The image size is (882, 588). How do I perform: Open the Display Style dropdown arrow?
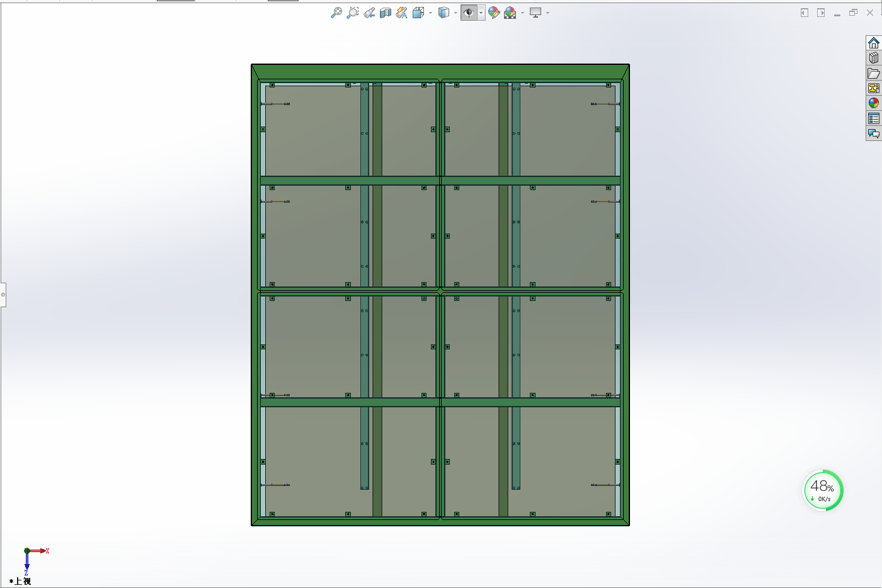456,13
